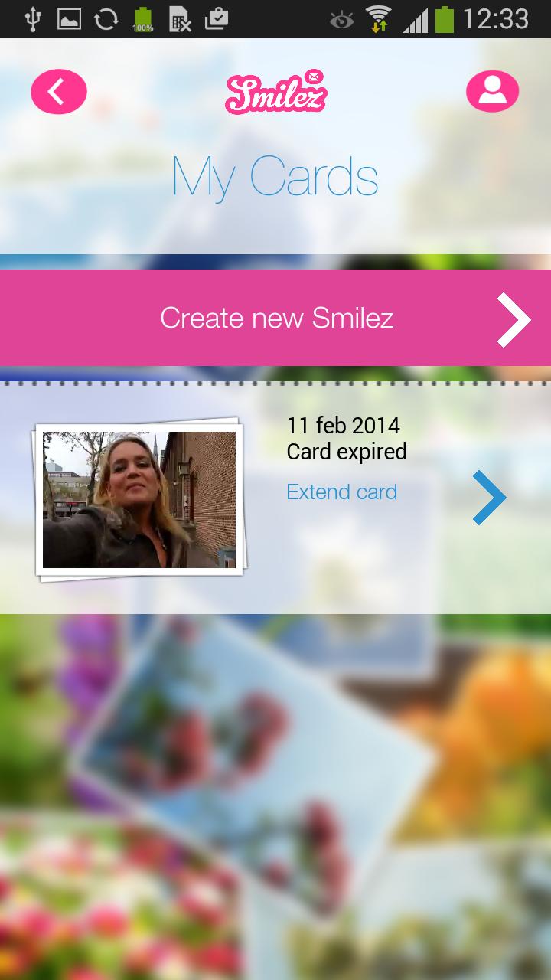The image size is (551, 980).
Task: Select the My Cards heading
Action: 275,178
